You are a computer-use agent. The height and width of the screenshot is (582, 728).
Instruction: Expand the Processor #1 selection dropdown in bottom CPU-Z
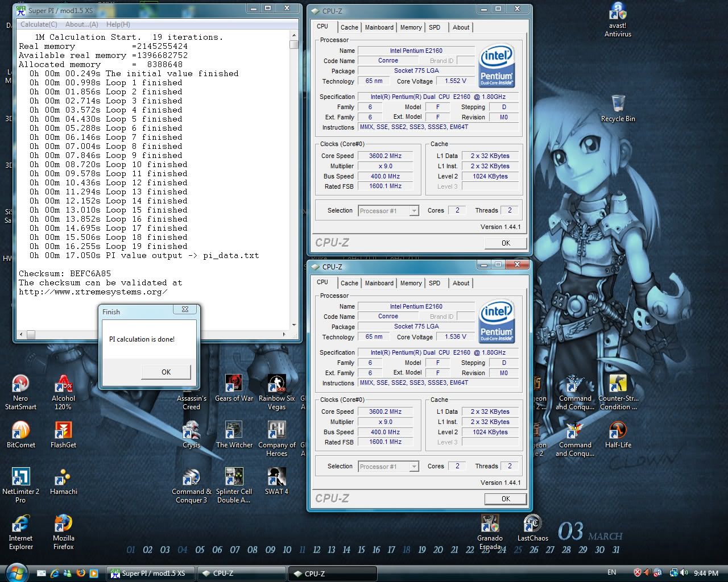pos(413,467)
